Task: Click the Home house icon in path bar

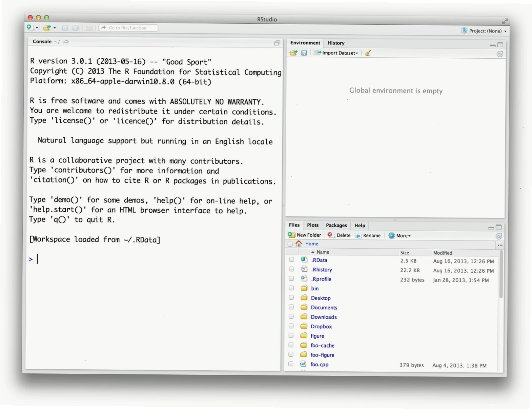Action: pos(299,244)
